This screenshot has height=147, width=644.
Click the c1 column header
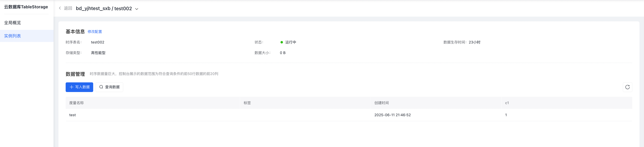pos(507,103)
